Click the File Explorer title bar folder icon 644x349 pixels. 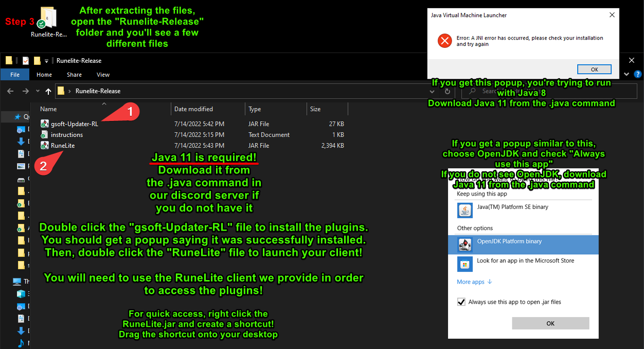[x=9, y=61]
